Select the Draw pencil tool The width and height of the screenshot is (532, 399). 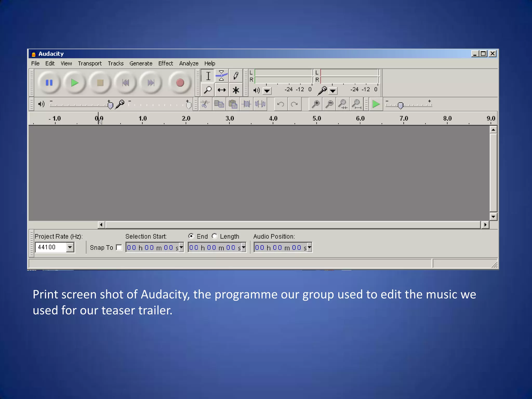pos(236,76)
